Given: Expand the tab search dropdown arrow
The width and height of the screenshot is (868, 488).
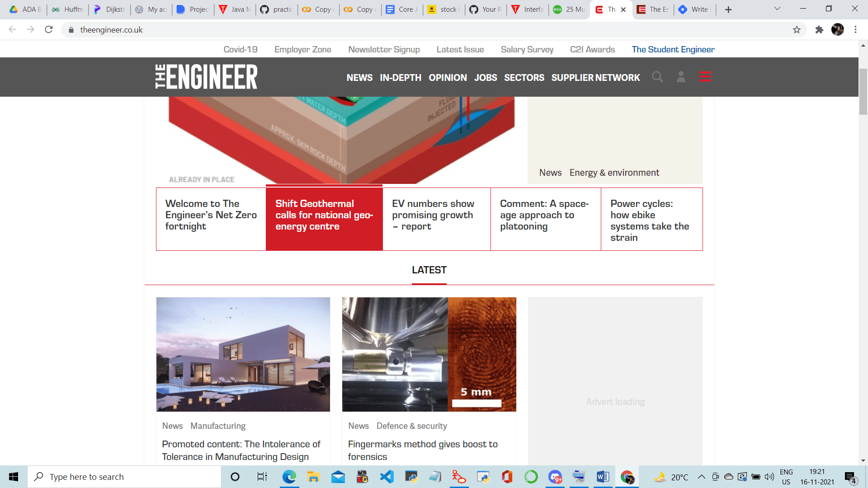Looking at the screenshot, I should (x=777, y=9).
